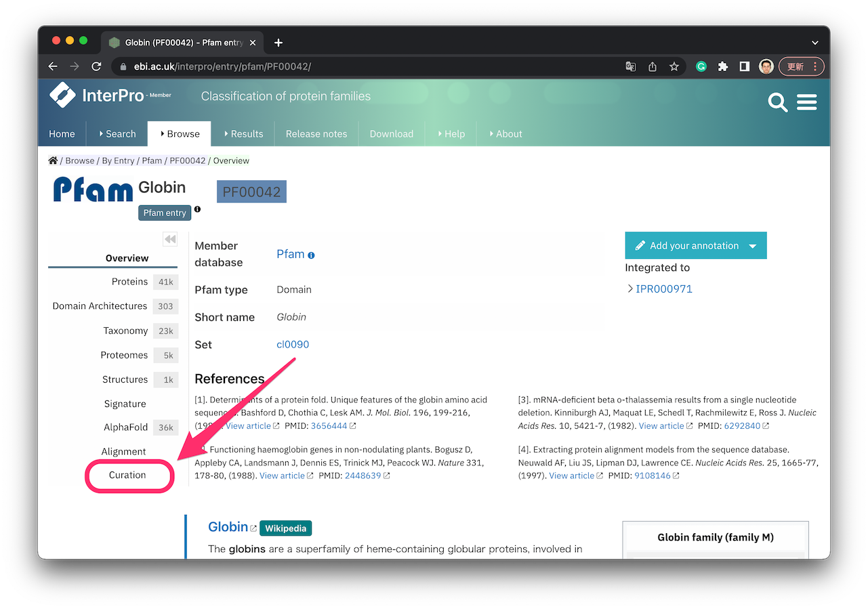
Task: Click the home icon in breadcrumb
Action: click(x=53, y=161)
